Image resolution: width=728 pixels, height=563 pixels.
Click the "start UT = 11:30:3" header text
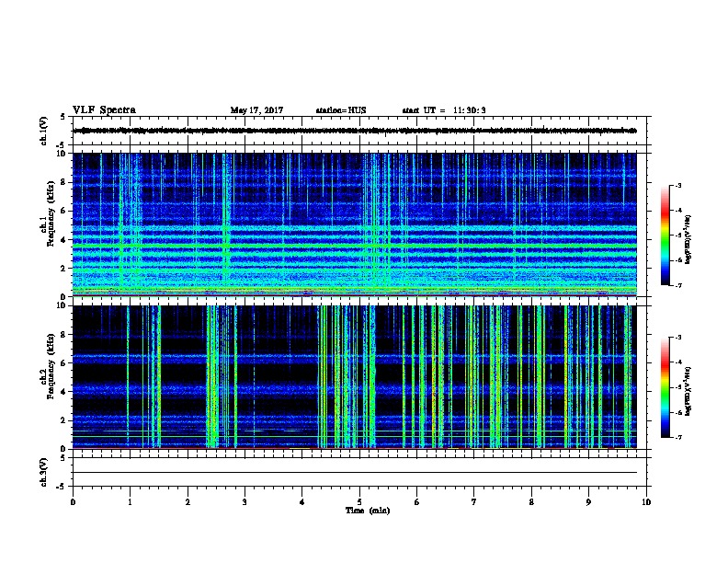[444, 110]
